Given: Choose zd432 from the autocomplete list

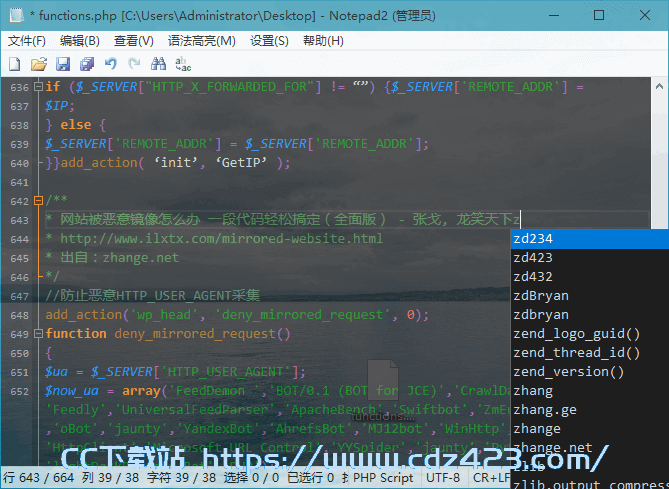Looking at the screenshot, I should tap(590, 277).
